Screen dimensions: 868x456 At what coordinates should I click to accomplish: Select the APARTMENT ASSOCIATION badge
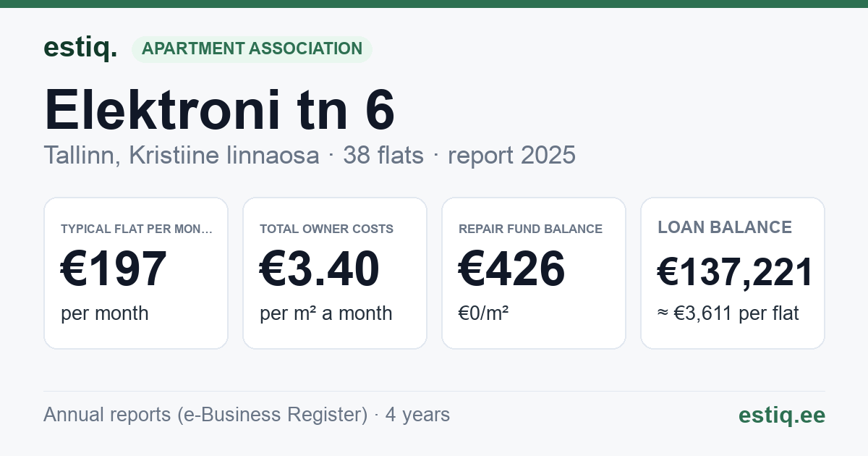click(x=252, y=48)
